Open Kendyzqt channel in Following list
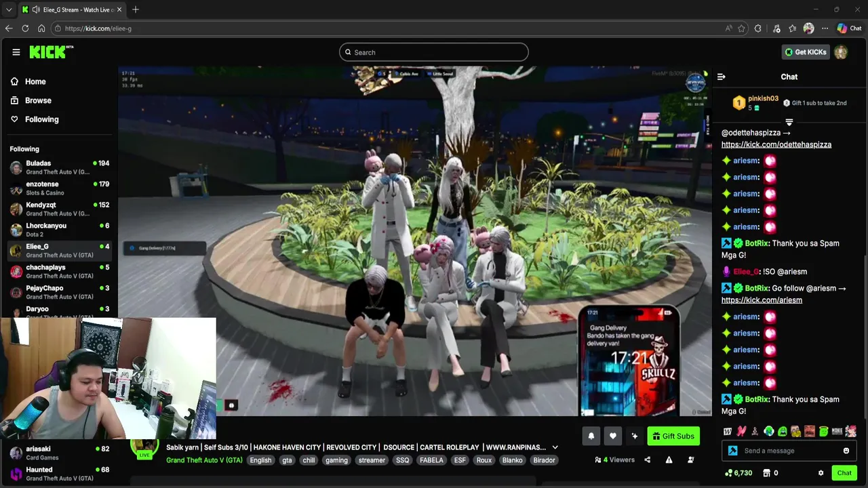 pyautogui.click(x=59, y=209)
